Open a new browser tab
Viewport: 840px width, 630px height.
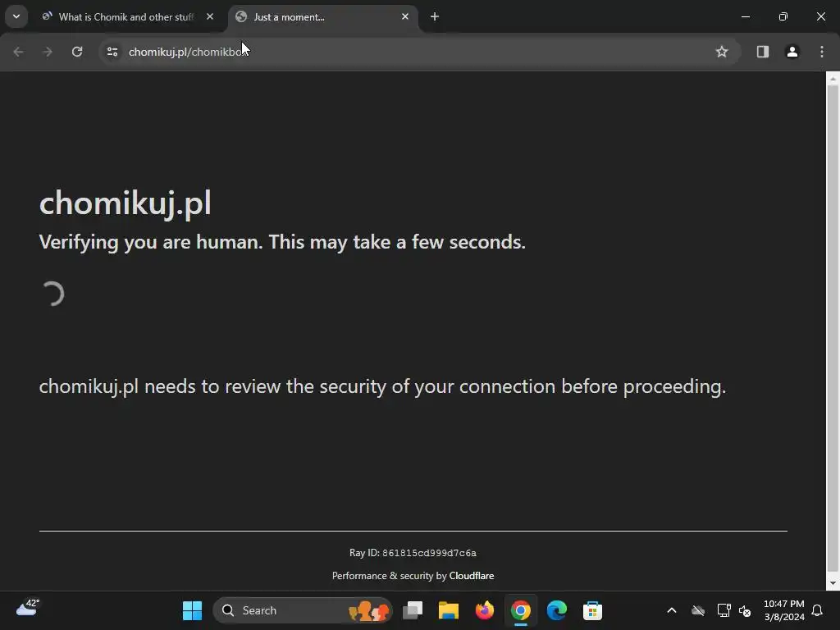coord(435,16)
